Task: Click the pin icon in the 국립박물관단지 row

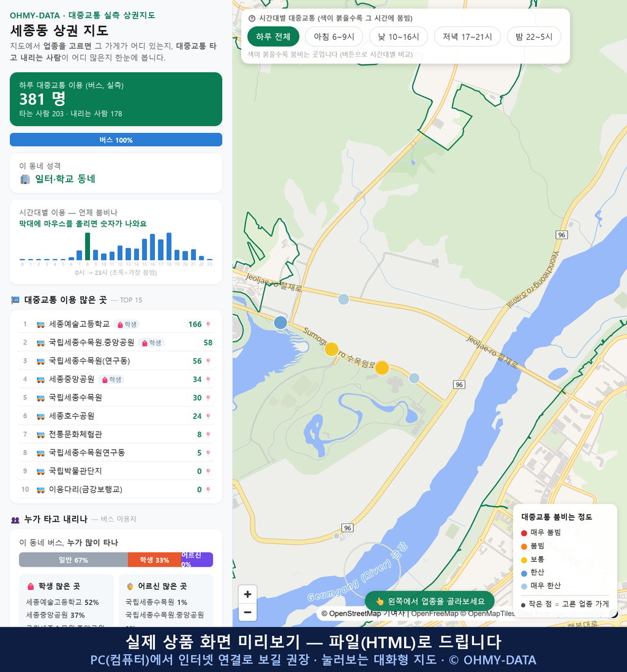Action: (x=208, y=471)
